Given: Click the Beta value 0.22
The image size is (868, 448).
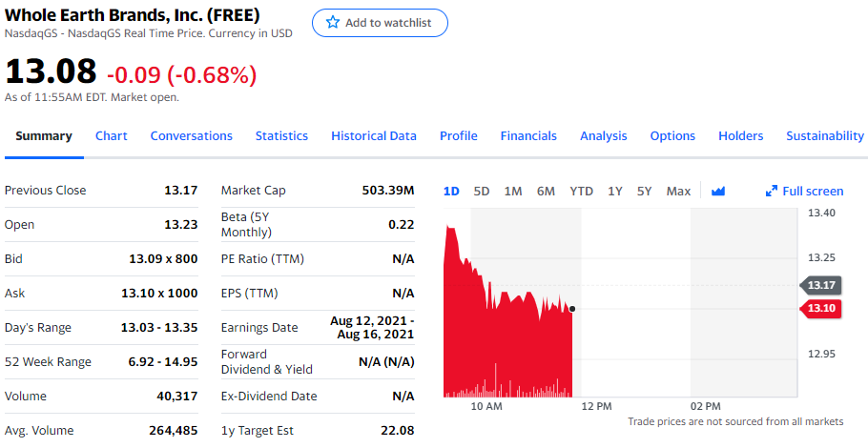Looking at the screenshot, I should 402,225.
